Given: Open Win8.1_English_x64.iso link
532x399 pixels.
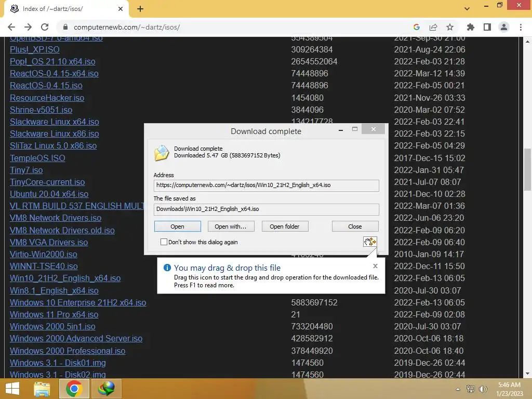Looking at the screenshot, I should click(x=54, y=290).
